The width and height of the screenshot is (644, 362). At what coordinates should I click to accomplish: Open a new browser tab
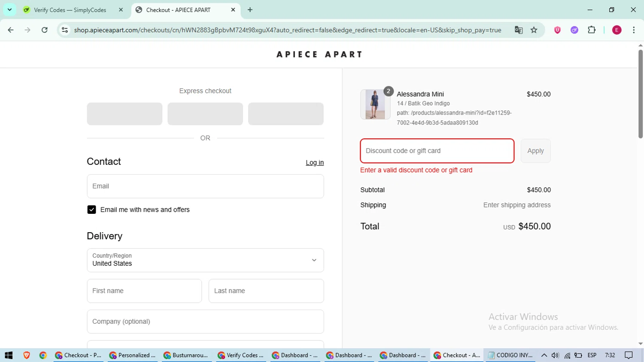point(250,9)
